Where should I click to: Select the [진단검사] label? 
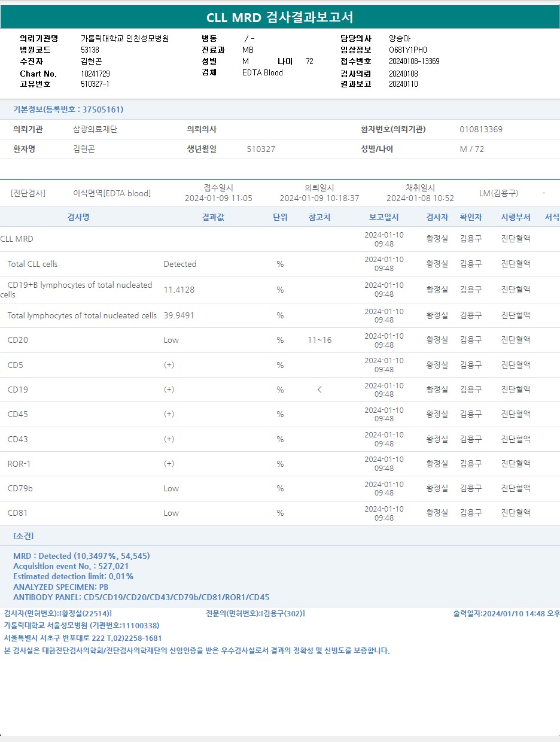(x=28, y=193)
